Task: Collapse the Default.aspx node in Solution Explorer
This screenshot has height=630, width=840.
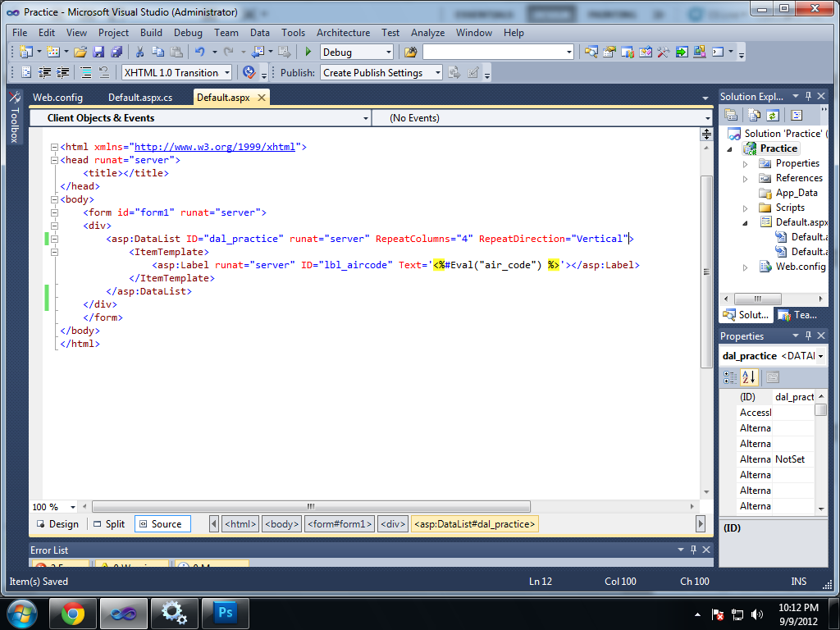Action: coord(745,223)
